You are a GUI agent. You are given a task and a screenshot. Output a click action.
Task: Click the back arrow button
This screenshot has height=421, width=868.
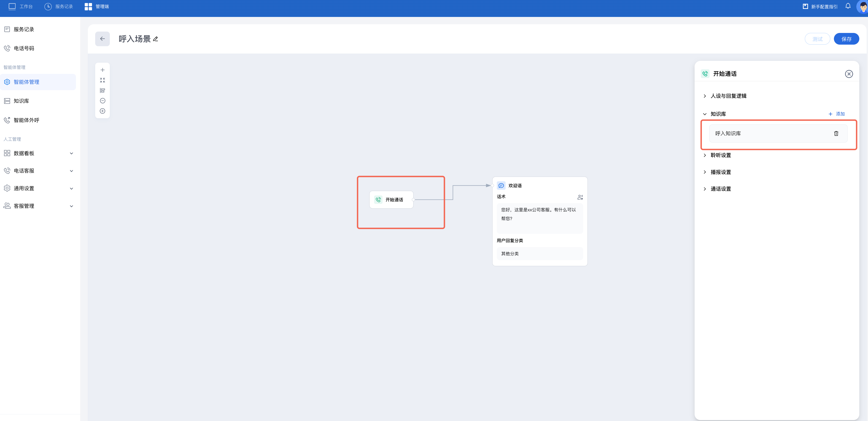[x=102, y=39]
